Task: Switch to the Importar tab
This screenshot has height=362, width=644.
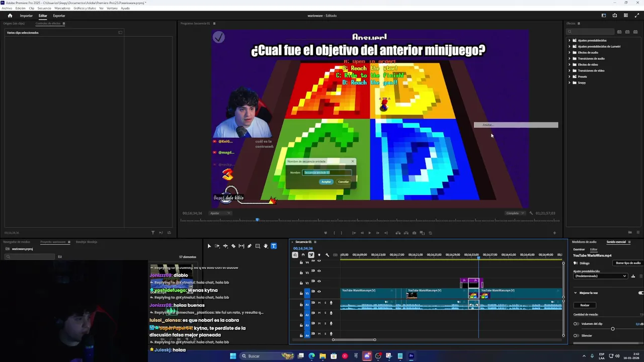Action: pos(26,16)
